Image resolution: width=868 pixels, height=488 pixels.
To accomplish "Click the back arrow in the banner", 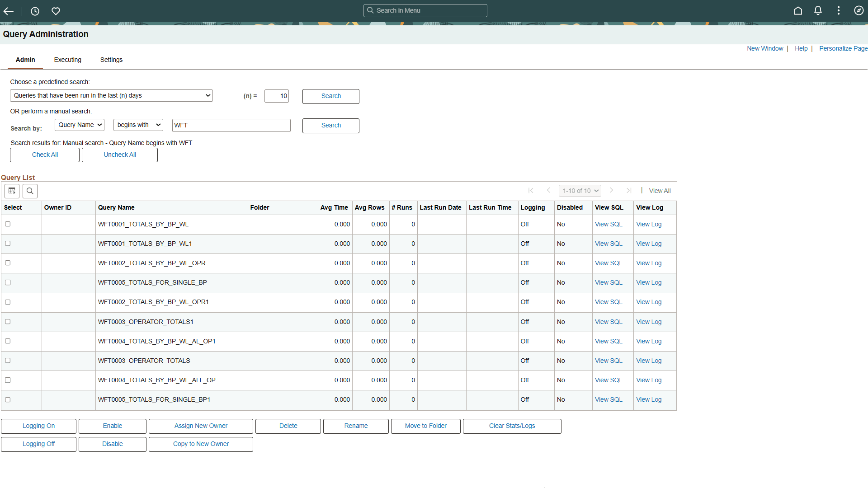I will click(x=9, y=11).
